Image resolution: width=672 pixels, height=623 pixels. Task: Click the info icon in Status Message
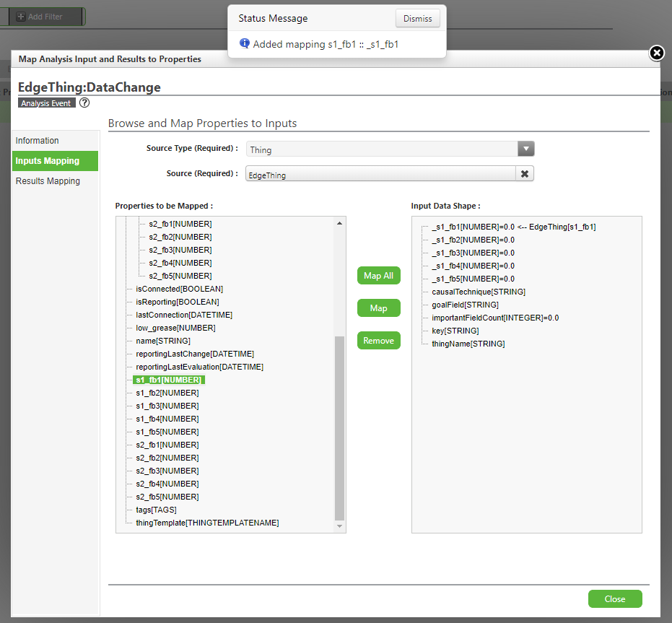click(244, 43)
